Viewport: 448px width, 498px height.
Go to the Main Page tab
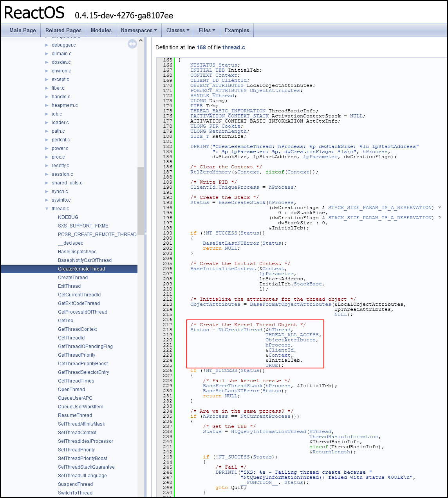click(23, 30)
